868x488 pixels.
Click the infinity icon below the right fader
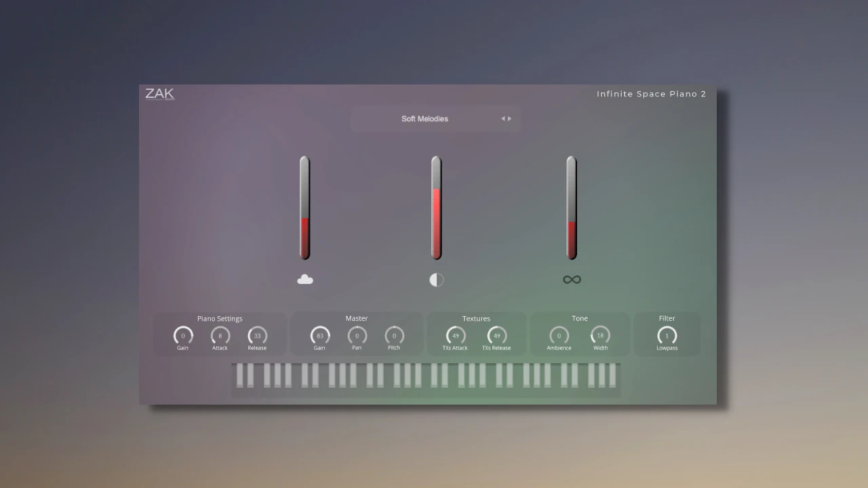[571, 279]
